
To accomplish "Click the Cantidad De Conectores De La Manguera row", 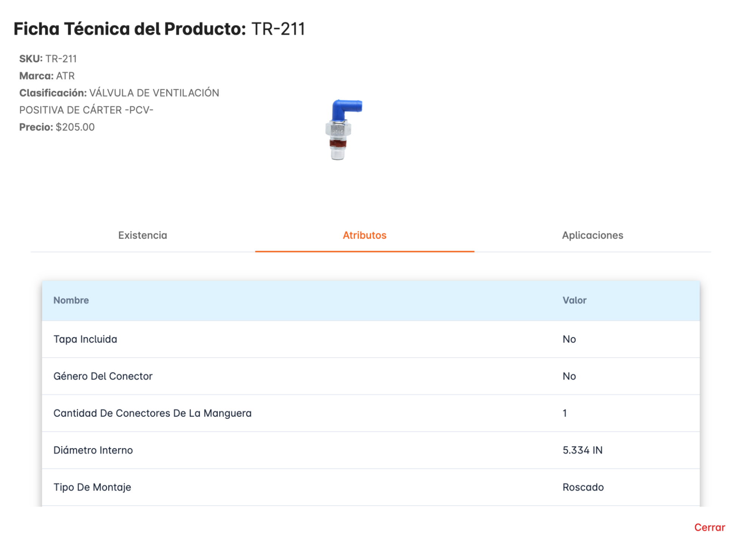I will pyautogui.click(x=371, y=413).
